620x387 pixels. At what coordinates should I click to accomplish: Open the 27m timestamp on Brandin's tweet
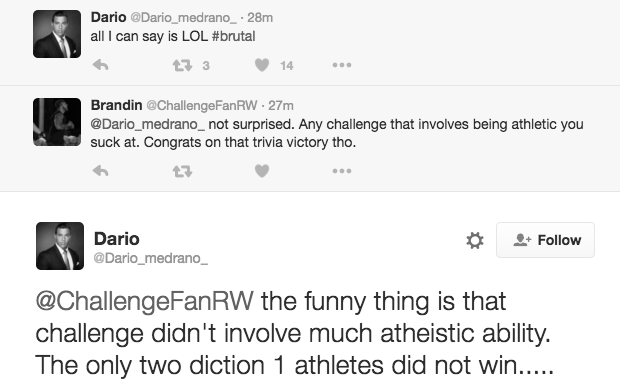pyautogui.click(x=281, y=106)
